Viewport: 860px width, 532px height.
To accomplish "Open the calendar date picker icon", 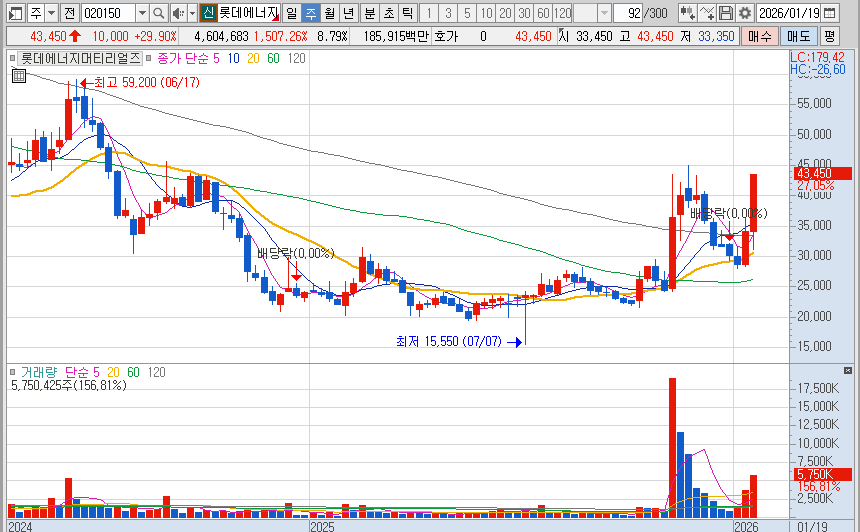I will [x=830, y=13].
